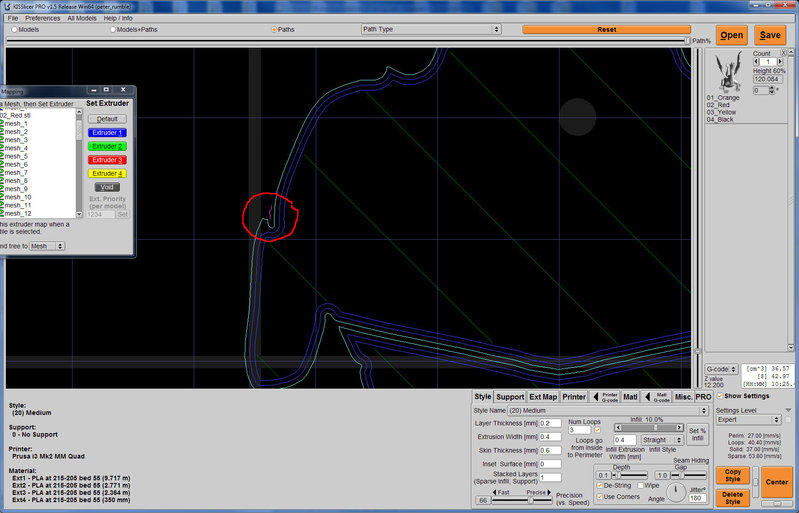This screenshot has width=799, height=513.
Task: Open the Preferences menu
Action: coord(43,18)
